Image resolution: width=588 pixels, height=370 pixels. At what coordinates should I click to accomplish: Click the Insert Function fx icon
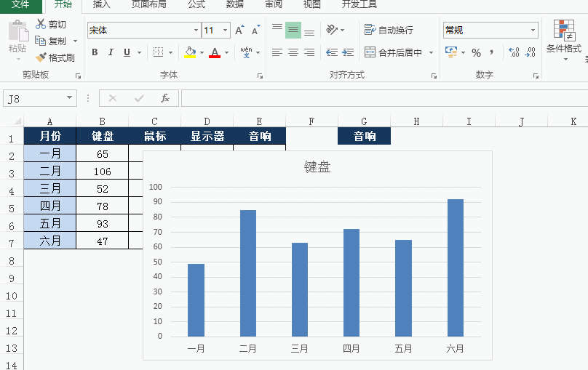[x=165, y=98]
